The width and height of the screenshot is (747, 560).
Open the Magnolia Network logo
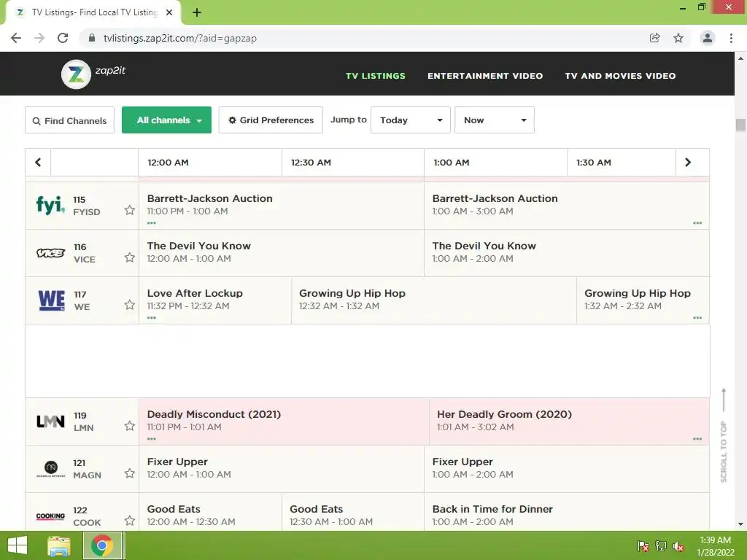(50, 469)
